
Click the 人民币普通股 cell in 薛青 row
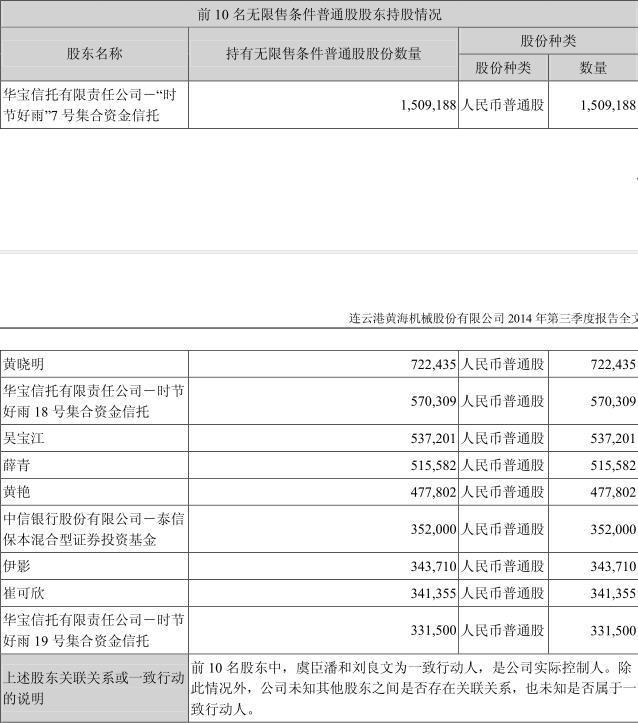[503, 465]
